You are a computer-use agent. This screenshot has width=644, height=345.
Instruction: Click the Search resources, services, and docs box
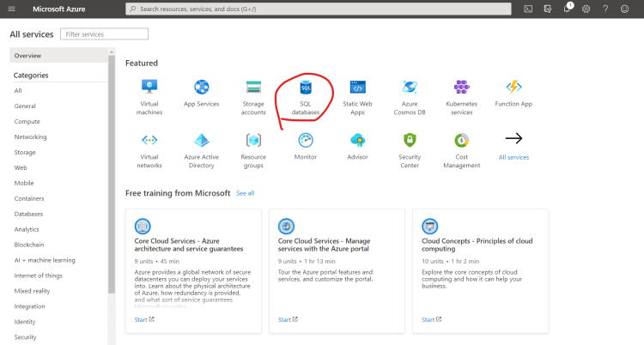(x=319, y=9)
